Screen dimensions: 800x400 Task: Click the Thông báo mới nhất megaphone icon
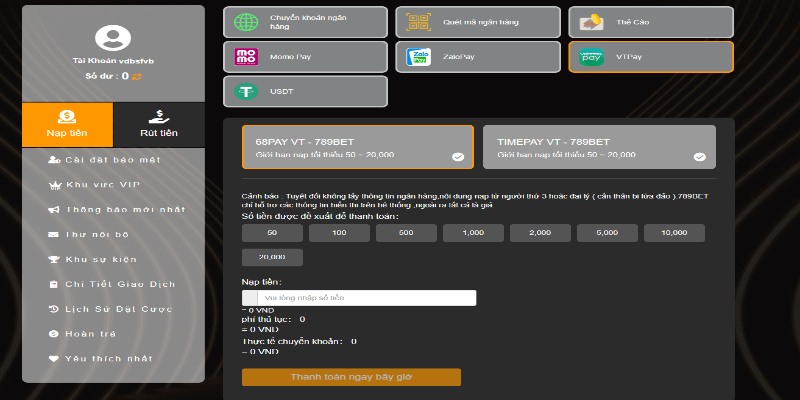54,210
